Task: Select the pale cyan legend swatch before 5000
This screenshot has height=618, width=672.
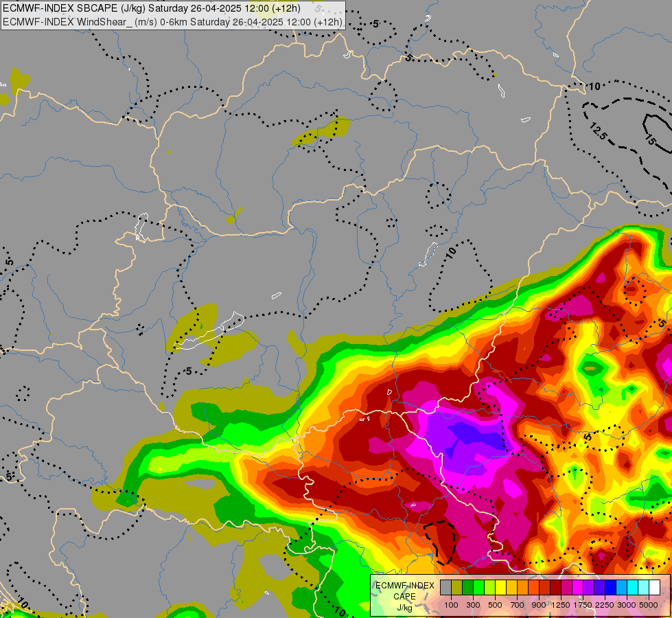Action: click(x=643, y=588)
